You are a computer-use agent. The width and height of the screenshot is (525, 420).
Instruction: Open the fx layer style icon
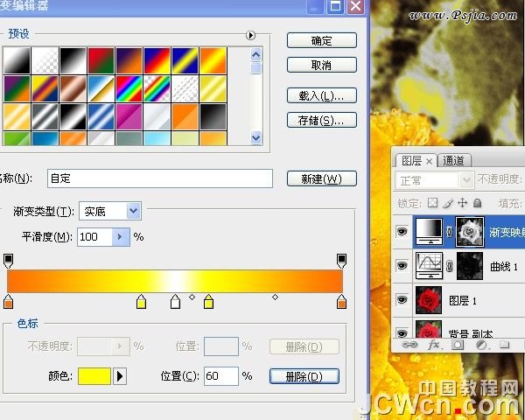tap(433, 345)
